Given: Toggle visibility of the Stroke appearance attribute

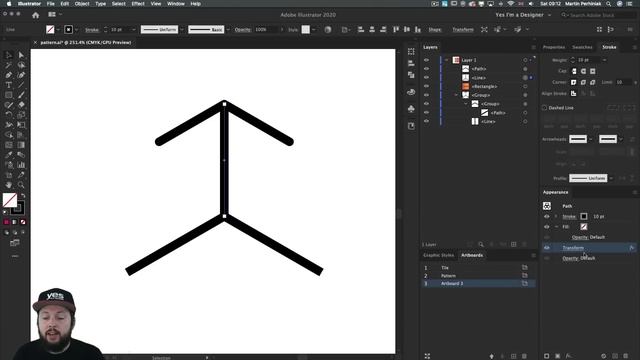Looking at the screenshot, I should pyautogui.click(x=547, y=216).
